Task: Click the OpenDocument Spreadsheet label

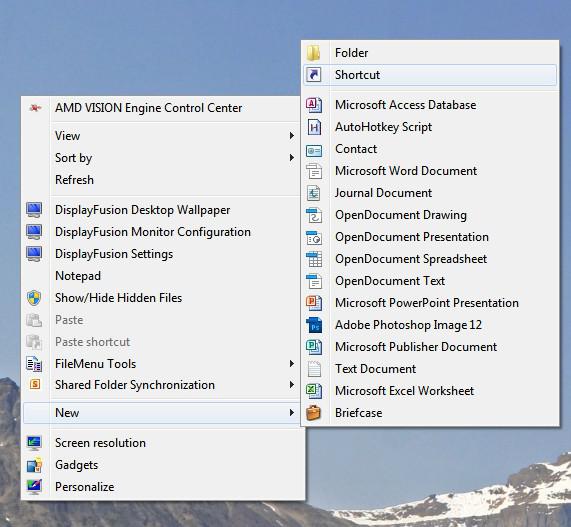Action: (411, 259)
